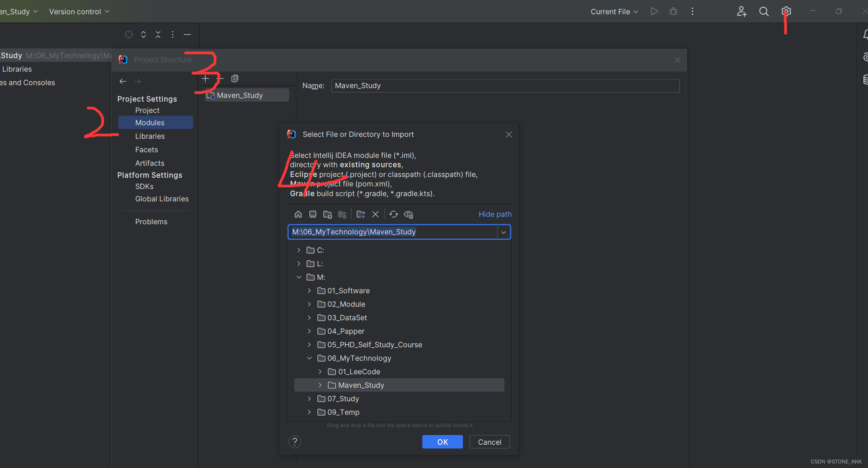Expand the 01_Software folder
The image size is (868, 468).
[309, 291]
